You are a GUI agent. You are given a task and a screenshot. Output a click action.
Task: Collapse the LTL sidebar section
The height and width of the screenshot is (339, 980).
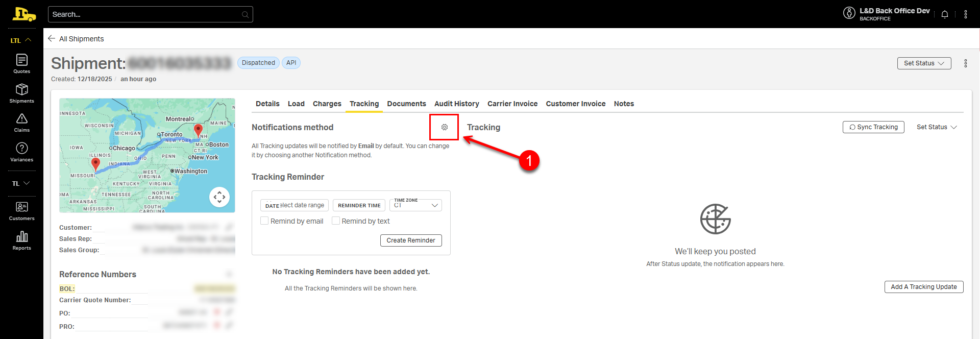pos(21,40)
